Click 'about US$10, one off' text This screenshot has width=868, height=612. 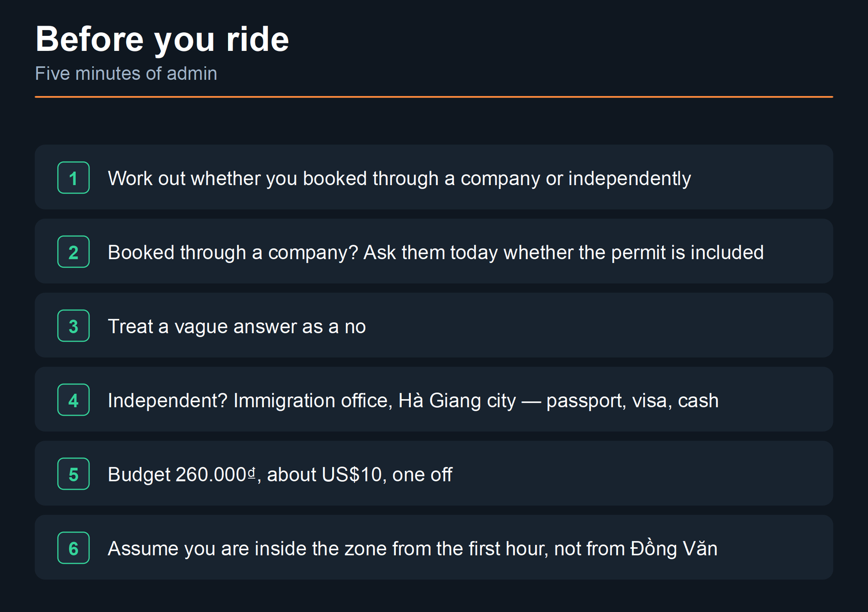(359, 474)
